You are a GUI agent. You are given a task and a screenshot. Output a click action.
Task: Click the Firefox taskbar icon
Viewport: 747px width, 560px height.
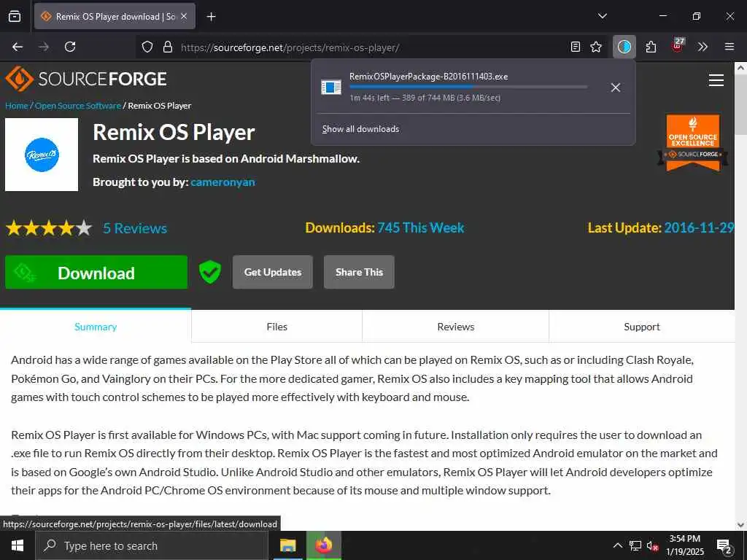click(323, 545)
